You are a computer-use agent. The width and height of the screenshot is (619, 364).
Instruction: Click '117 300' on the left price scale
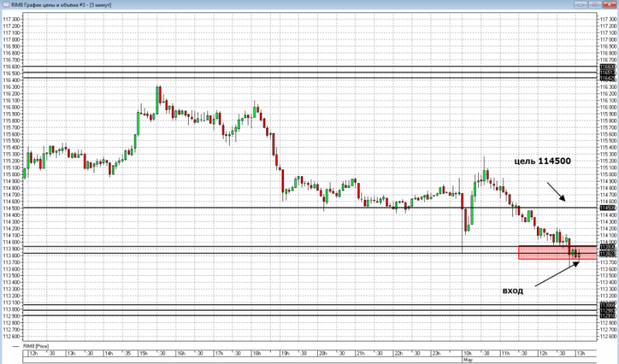(x=11, y=19)
